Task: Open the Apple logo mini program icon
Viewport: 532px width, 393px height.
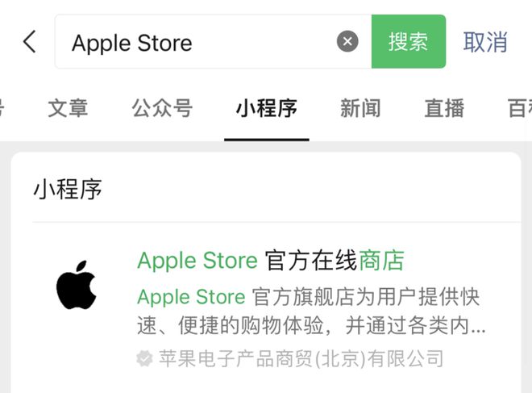Action: click(x=76, y=286)
